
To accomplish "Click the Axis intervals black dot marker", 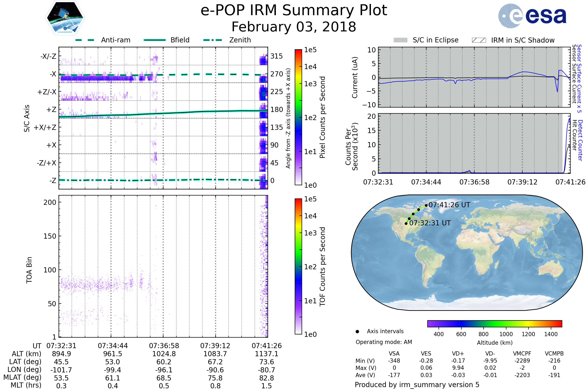I will (357, 331).
